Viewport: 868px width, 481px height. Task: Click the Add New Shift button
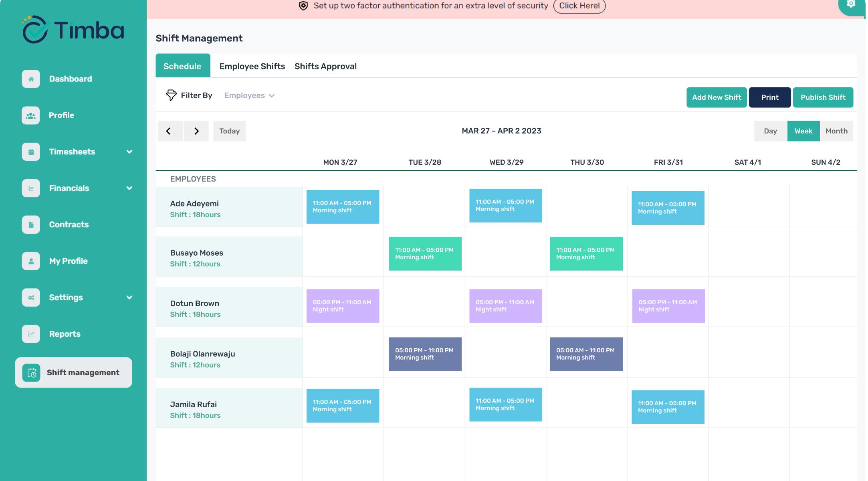[x=717, y=97]
